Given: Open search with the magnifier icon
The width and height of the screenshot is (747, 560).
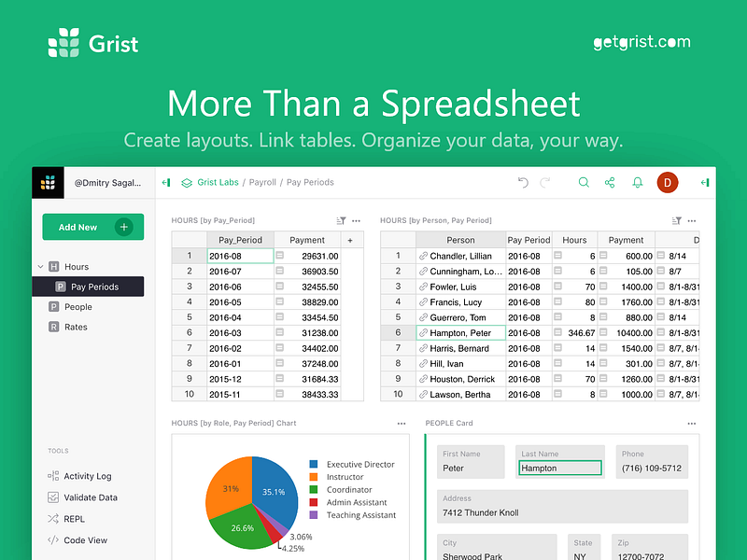Looking at the screenshot, I should pos(584,182).
